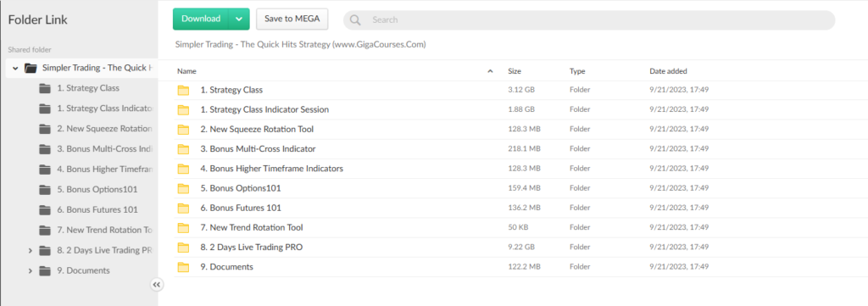Click yellow folder icon of New Trend Rotation Tool row
868x306 pixels.
click(183, 228)
